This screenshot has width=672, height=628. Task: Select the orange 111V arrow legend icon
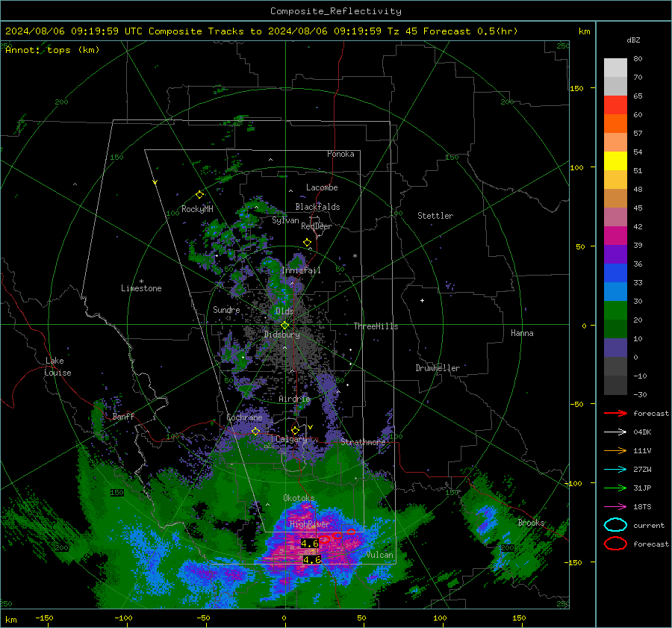coord(615,450)
